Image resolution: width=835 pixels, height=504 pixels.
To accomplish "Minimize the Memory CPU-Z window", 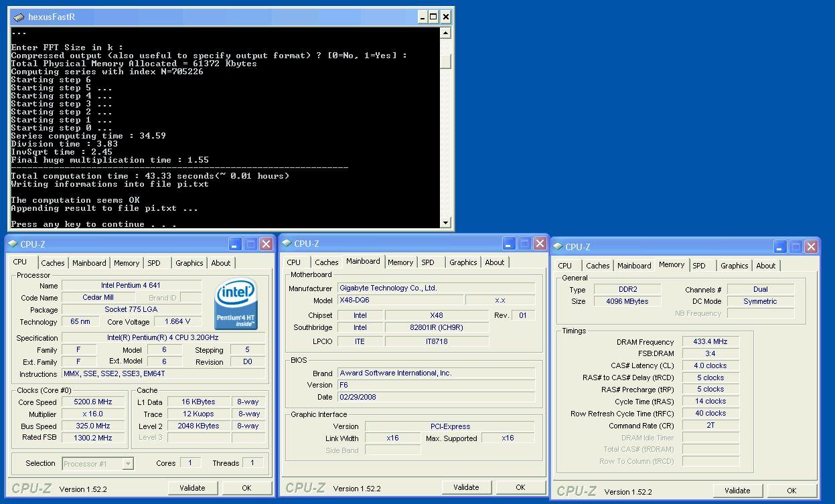I will click(780, 247).
